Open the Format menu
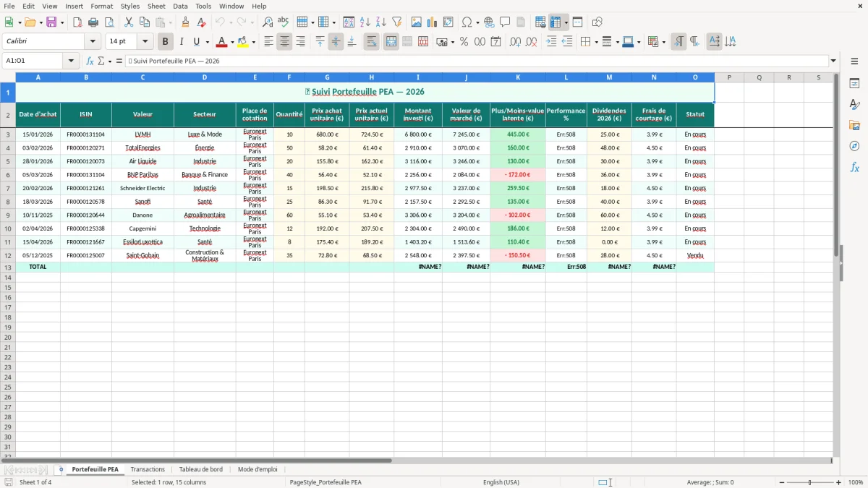The image size is (868, 488). (102, 6)
